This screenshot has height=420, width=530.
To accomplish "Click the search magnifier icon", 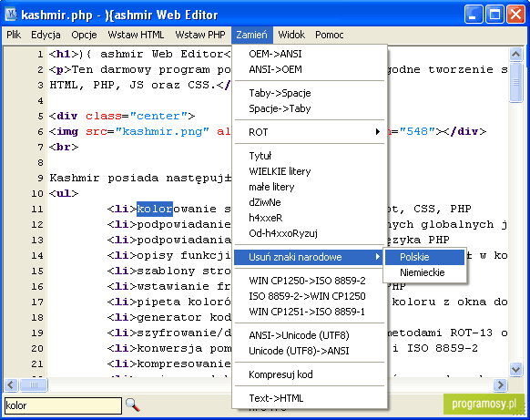I will (133, 405).
